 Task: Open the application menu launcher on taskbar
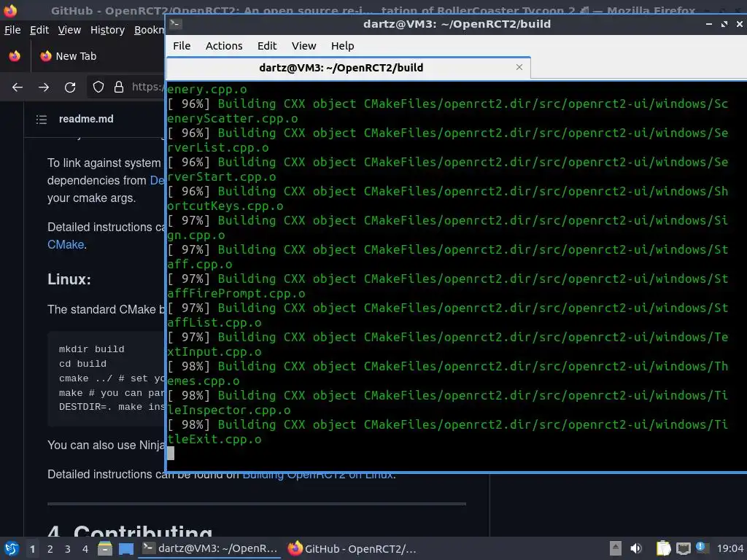(x=12, y=548)
